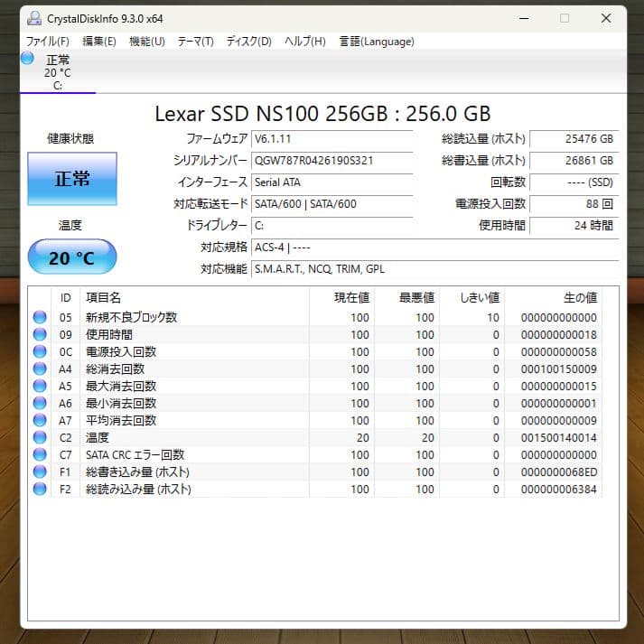This screenshot has width=644, height=644.
Task: Click the Lexar SSD NS100 256GB model title
Action: coord(322,114)
